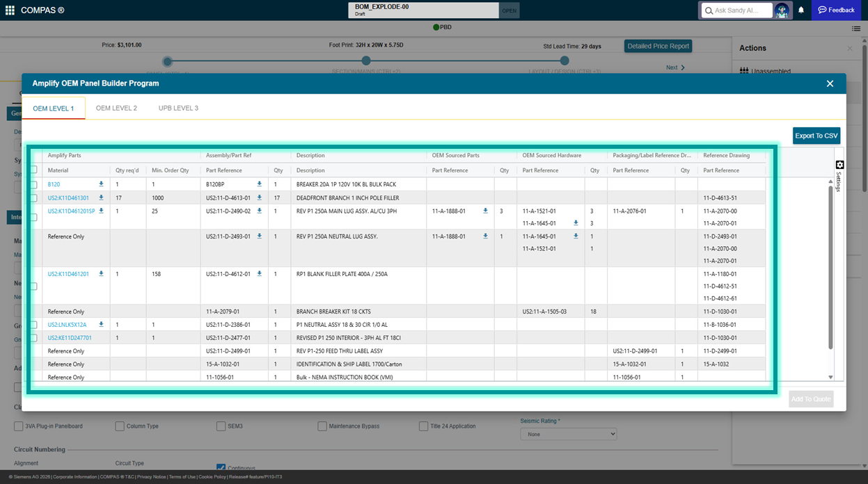
Task: Open the table Settings gear icon
Action: click(839, 165)
